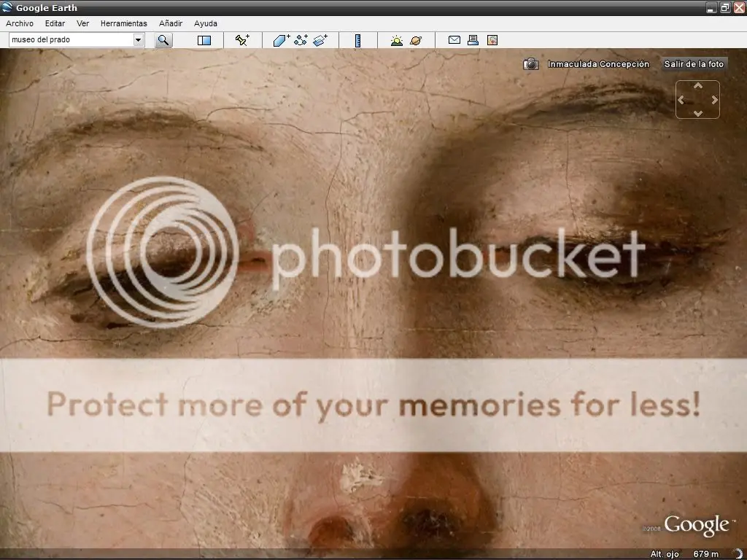Open the Herramientas menu
747x560 pixels.
pos(124,23)
